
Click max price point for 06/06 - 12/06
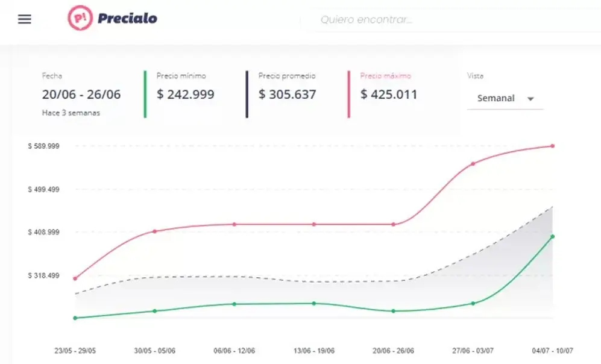(234, 225)
